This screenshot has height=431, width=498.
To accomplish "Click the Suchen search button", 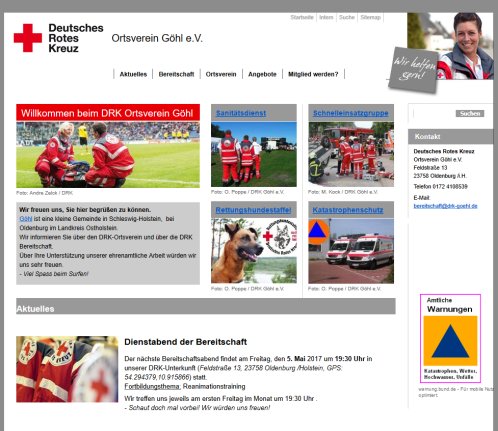I will [x=470, y=114].
